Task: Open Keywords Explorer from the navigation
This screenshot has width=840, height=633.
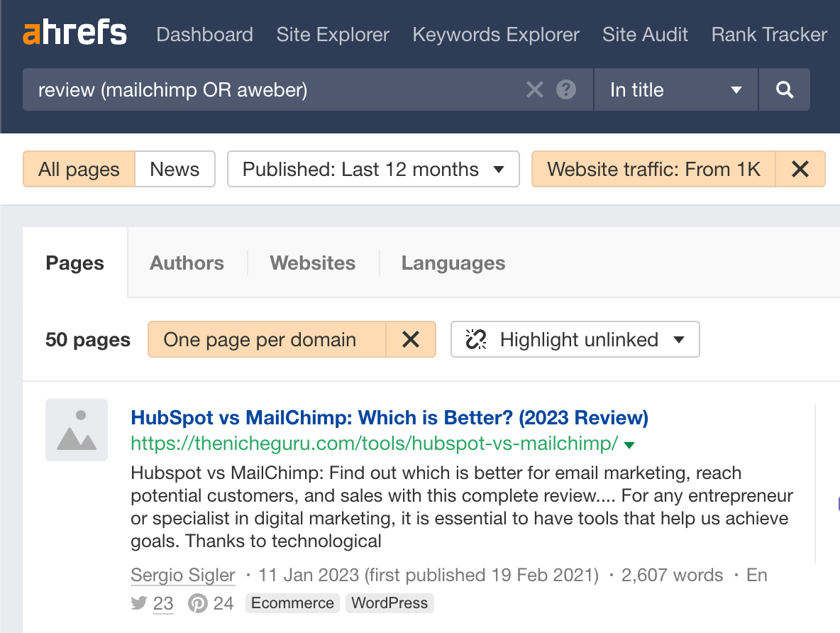Action: [495, 34]
